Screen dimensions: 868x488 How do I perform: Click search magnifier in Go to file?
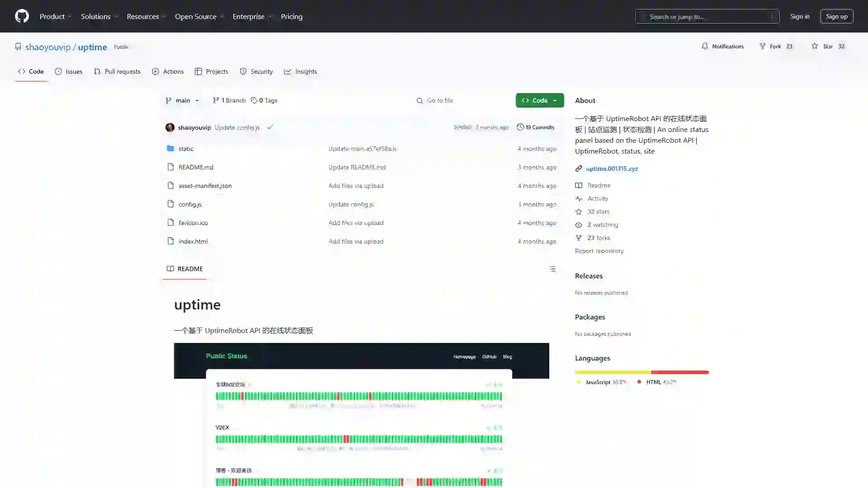tap(420, 100)
